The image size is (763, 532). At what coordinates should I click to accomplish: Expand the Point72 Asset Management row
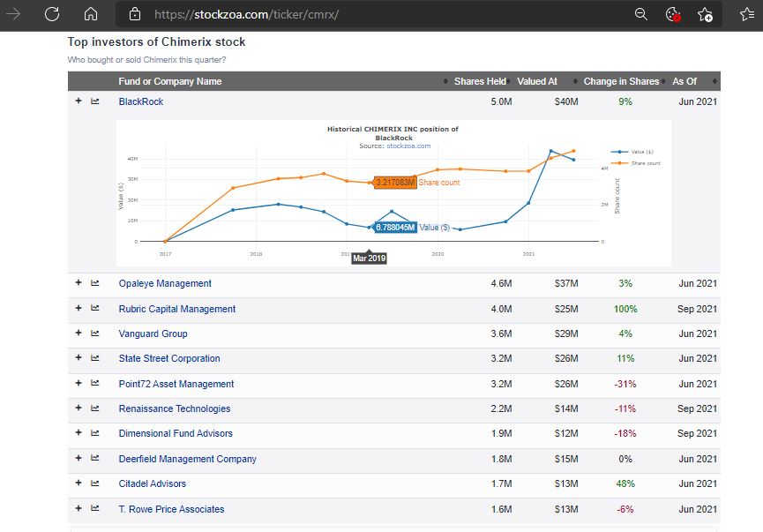point(79,383)
